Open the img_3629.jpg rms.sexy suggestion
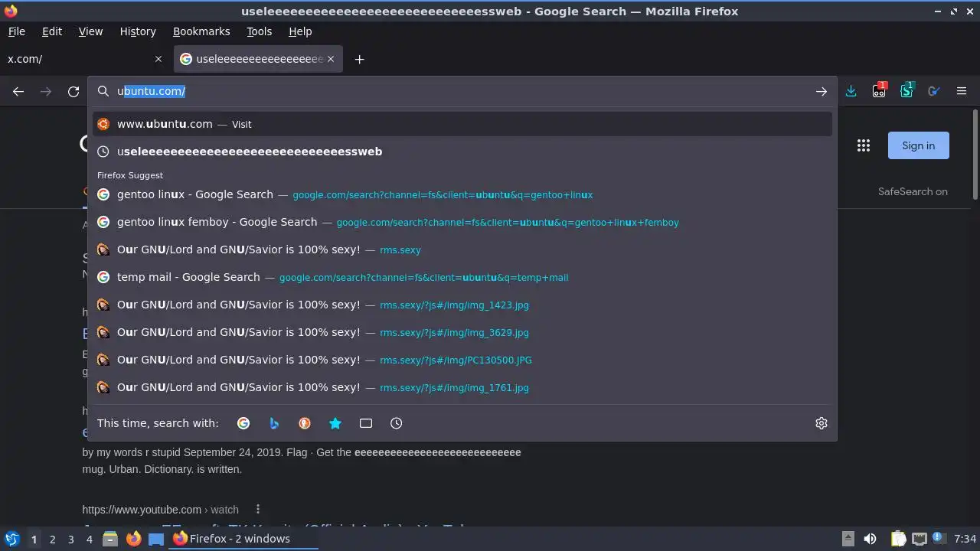 coord(462,332)
